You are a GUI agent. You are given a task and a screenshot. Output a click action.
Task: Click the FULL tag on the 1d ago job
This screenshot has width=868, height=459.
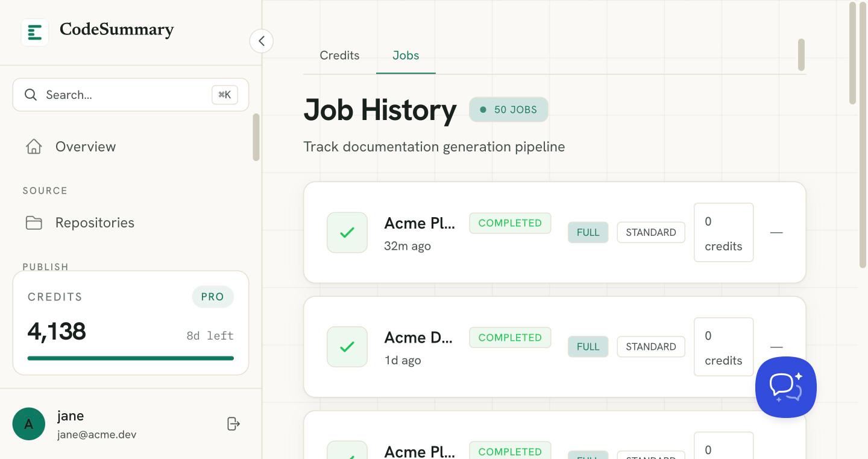[588, 347]
